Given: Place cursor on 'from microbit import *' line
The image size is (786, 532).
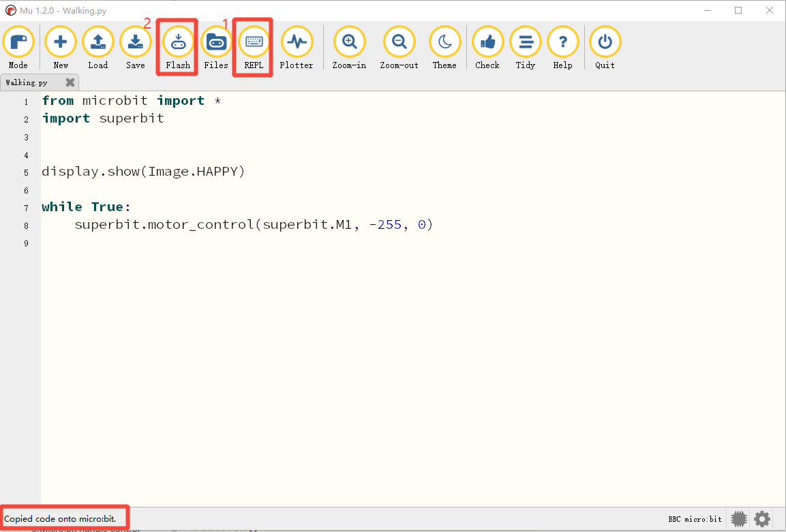Looking at the screenshot, I should (132, 101).
